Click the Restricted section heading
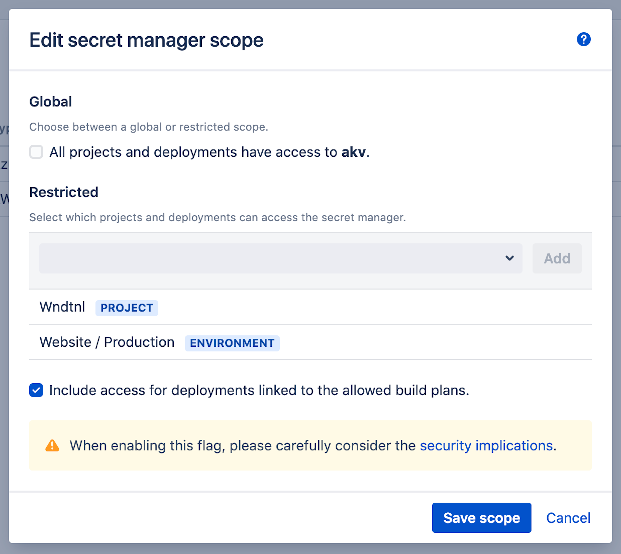621x554 pixels. [64, 192]
